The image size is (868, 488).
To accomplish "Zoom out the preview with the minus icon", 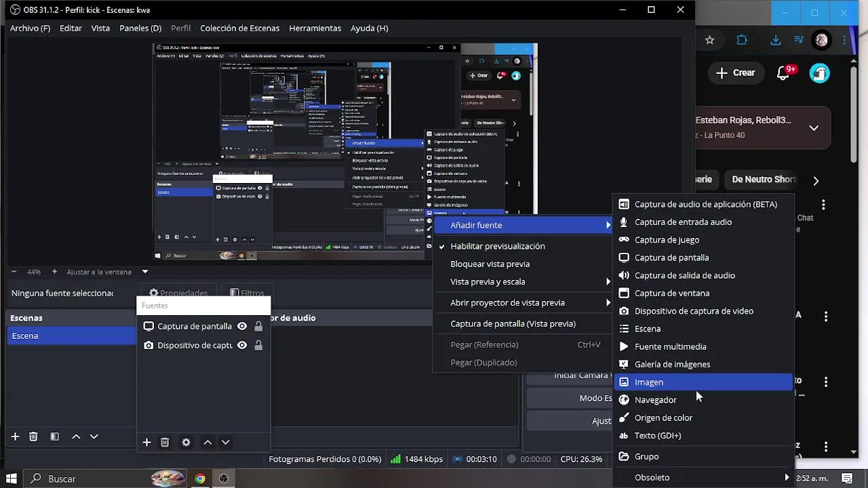I will tap(14, 272).
